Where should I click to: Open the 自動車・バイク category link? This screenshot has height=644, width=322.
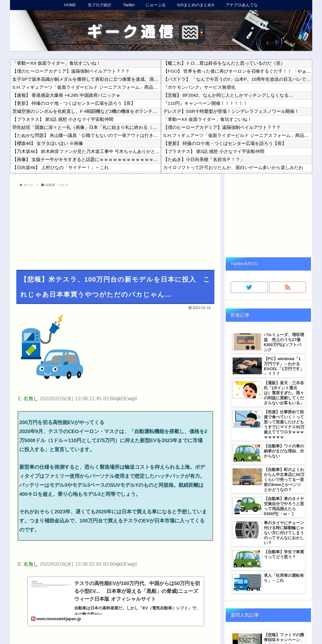[57, 185]
